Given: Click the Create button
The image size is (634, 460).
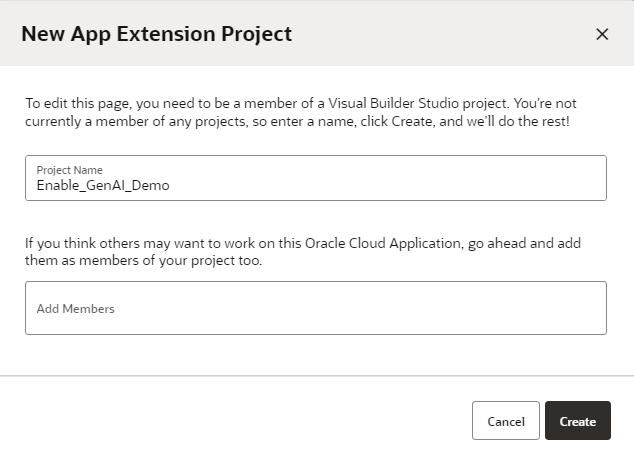Looking at the screenshot, I should pos(577,421).
